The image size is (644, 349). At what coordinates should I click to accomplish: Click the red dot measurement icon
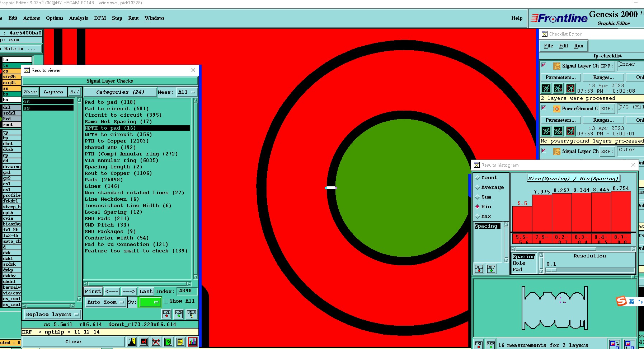tap(144, 342)
